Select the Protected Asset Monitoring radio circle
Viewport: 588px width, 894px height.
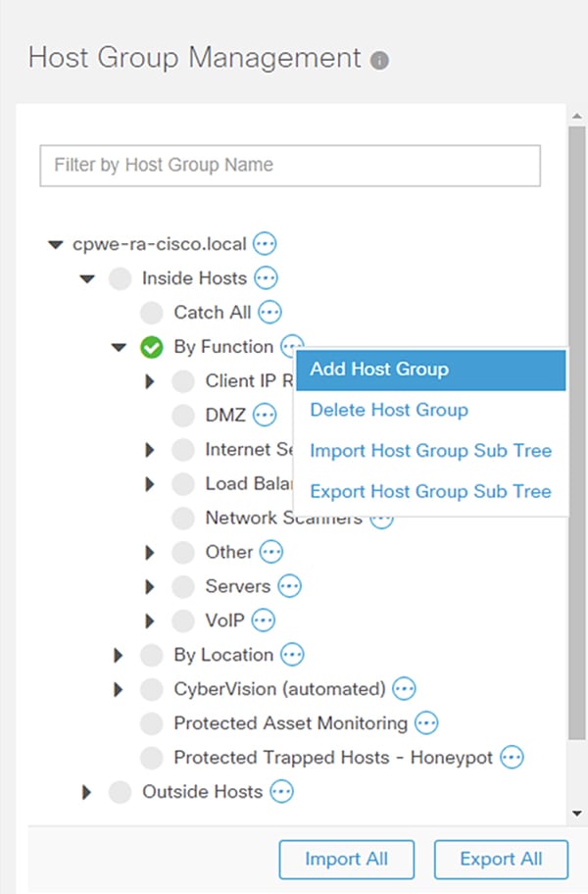coord(152,723)
